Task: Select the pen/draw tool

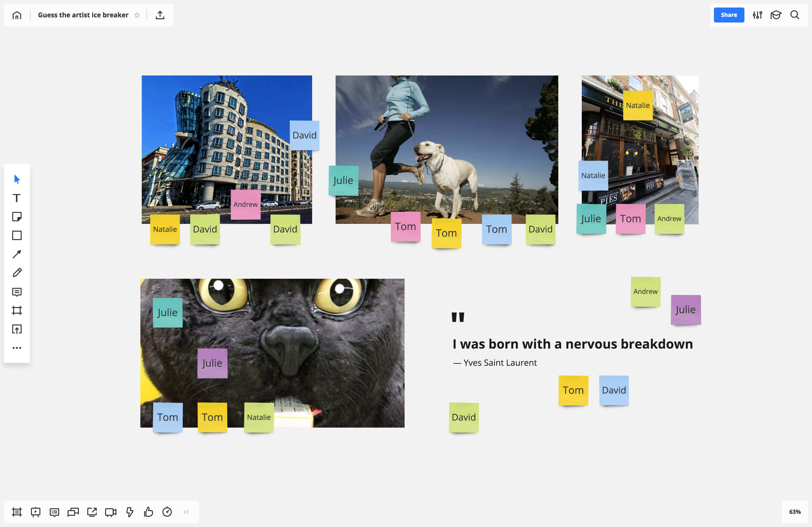Action: point(17,273)
